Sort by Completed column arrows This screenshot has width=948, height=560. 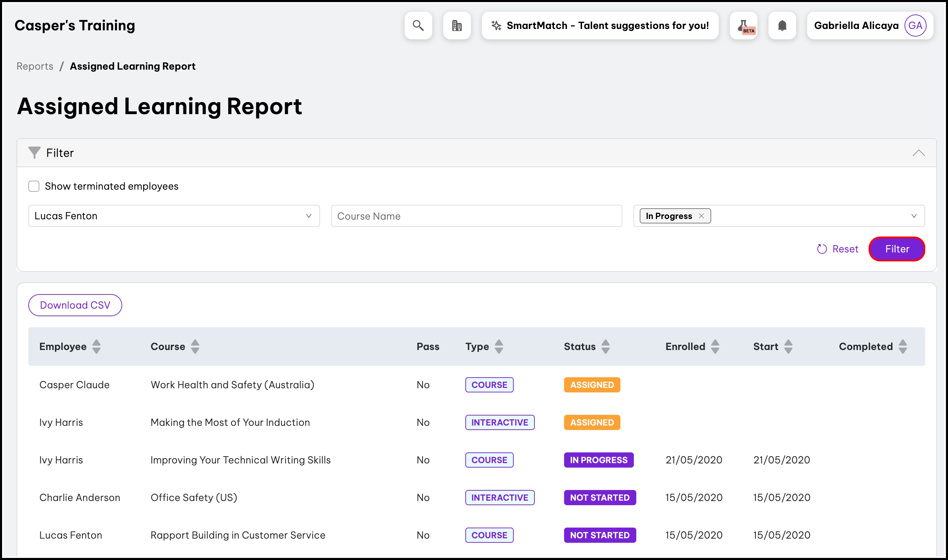[903, 347]
